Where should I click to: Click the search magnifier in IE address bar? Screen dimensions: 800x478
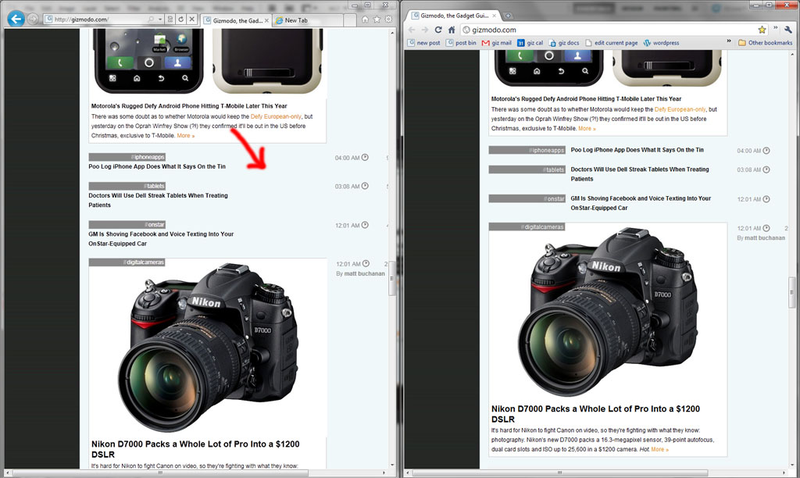[x=151, y=19]
